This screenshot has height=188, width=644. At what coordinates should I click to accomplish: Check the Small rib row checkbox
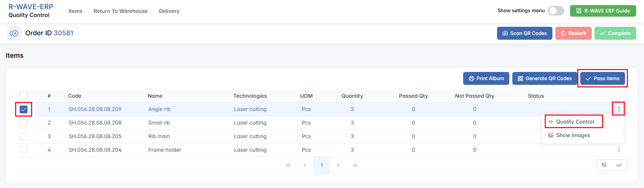[23, 123]
